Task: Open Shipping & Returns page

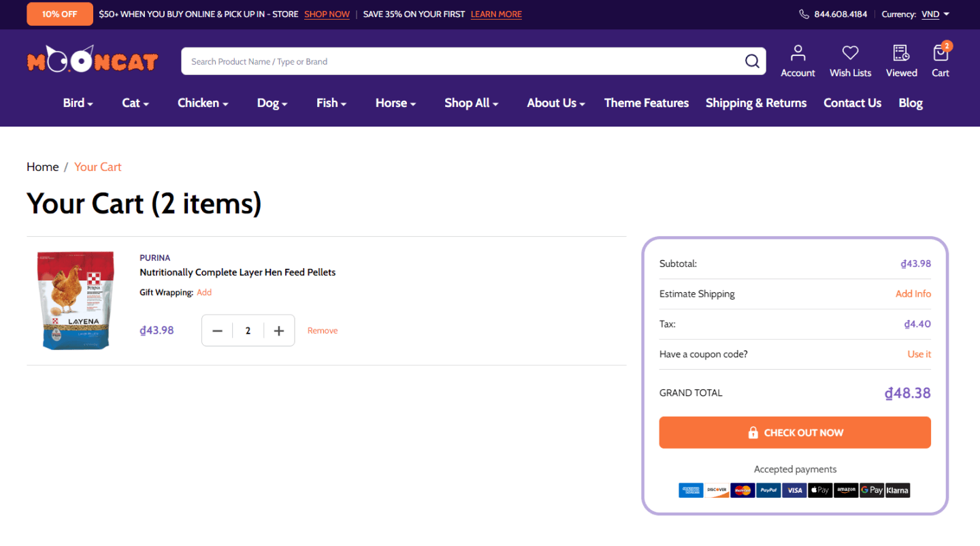Action: (x=756, y=103)
